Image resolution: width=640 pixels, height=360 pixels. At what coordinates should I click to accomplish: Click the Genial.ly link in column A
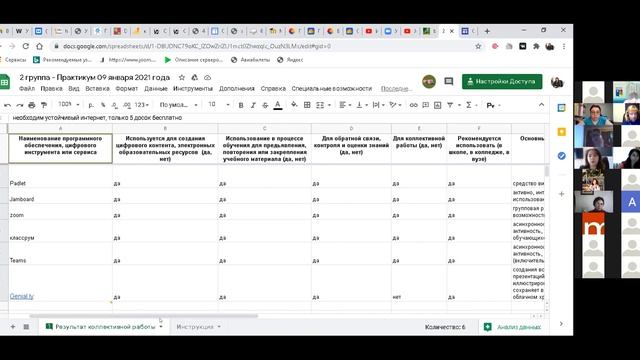coord(22,296)
